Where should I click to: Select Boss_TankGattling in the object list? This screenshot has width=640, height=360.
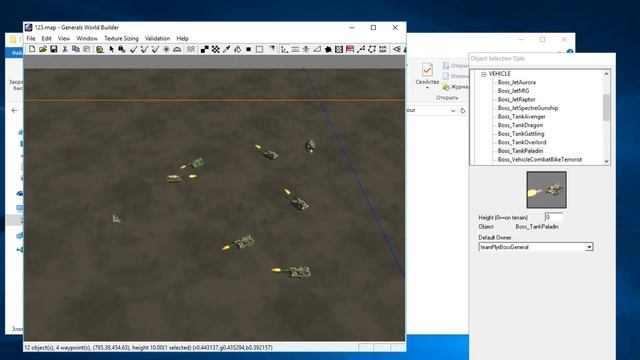pos(521,134)
